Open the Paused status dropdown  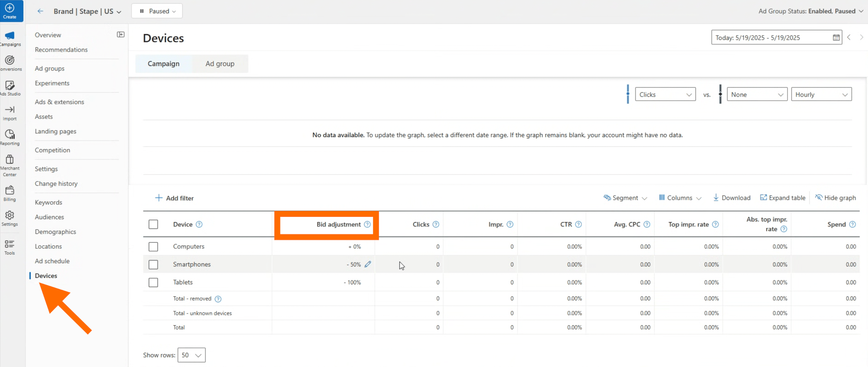pyautogui.click(x=157, y=11)
